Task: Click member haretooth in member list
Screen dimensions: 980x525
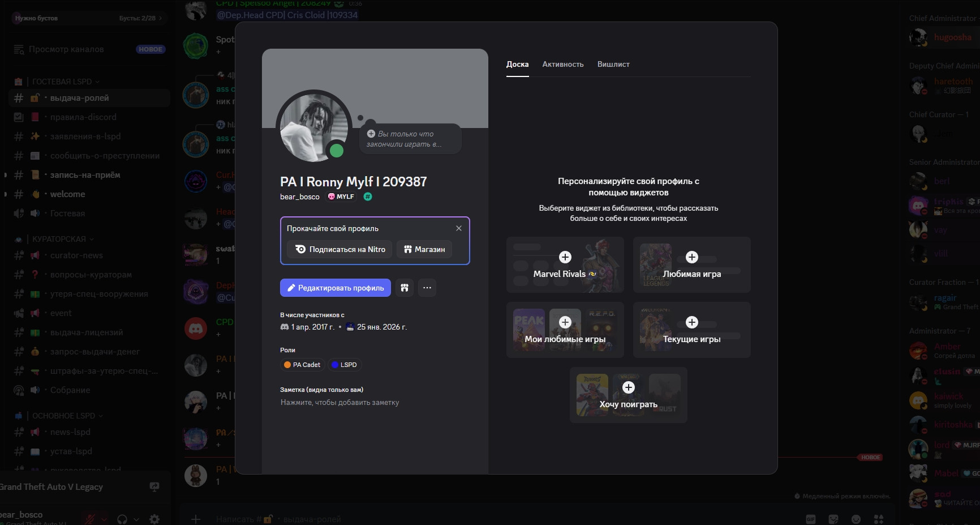Action: (x=943, y=86)
